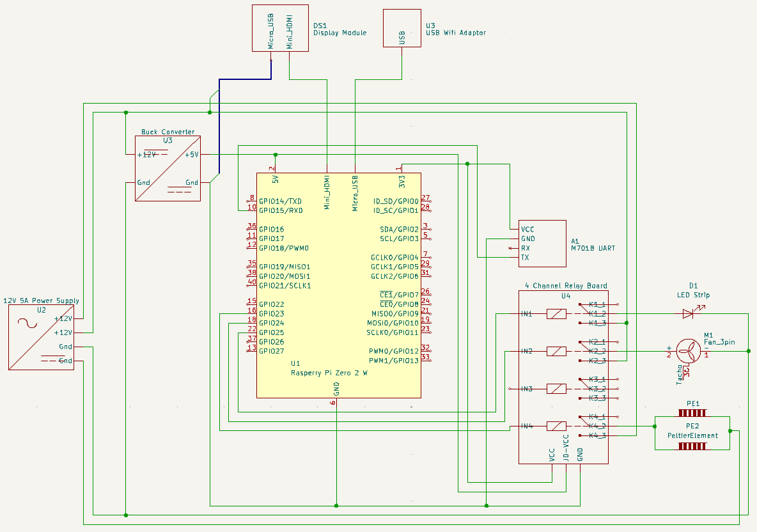Select the LED Strip diode symbol D1
Image resolution: width=757 pixels, height=532 pixels.
[x=689, y=314]
